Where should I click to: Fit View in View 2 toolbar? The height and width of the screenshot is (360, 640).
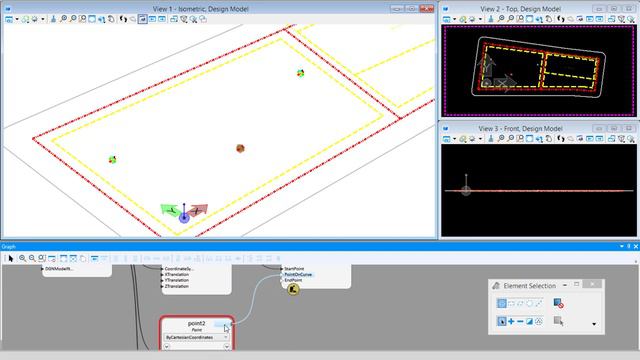529,19
